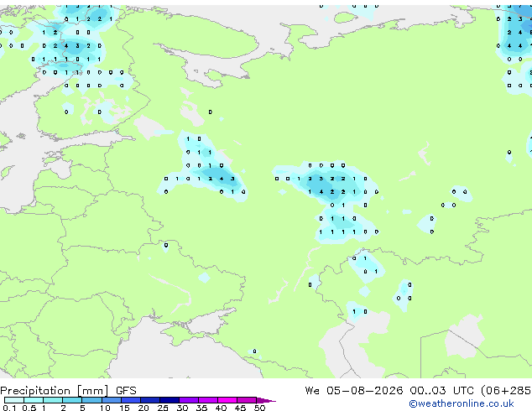The width and height of the screenshot is (532, 411).
Task: Click the 25–30 mm dark blue swatch
Action: 170,400
